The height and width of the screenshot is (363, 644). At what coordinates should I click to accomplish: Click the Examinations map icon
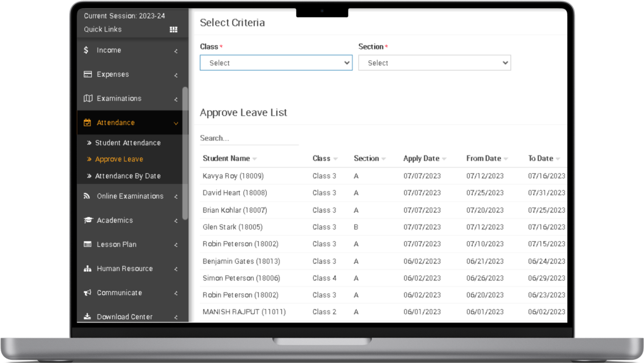pos(88,98)
